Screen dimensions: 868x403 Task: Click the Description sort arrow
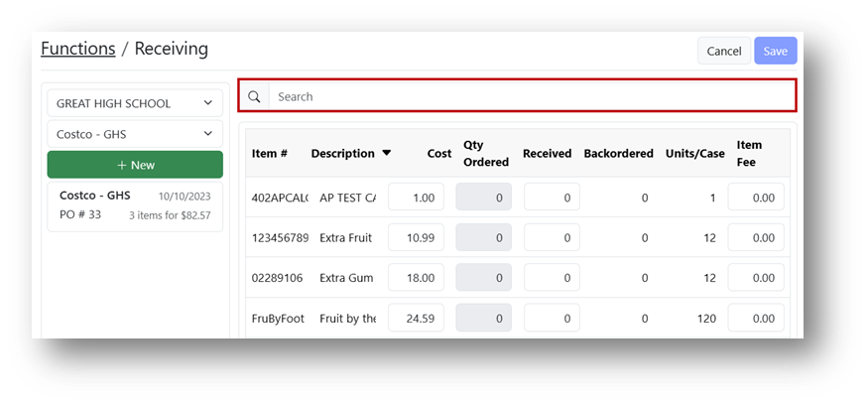click(387, 153)
